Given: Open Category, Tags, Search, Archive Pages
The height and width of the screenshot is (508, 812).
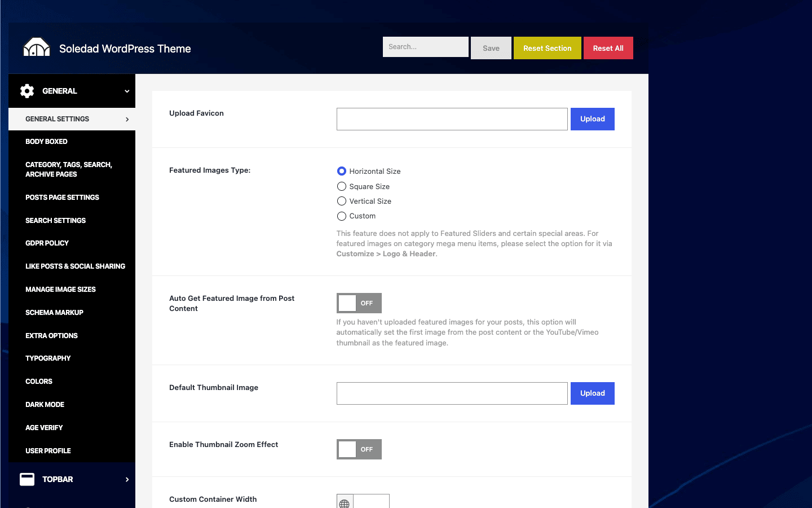Looking at the screenshot, I should pos(72,169).
